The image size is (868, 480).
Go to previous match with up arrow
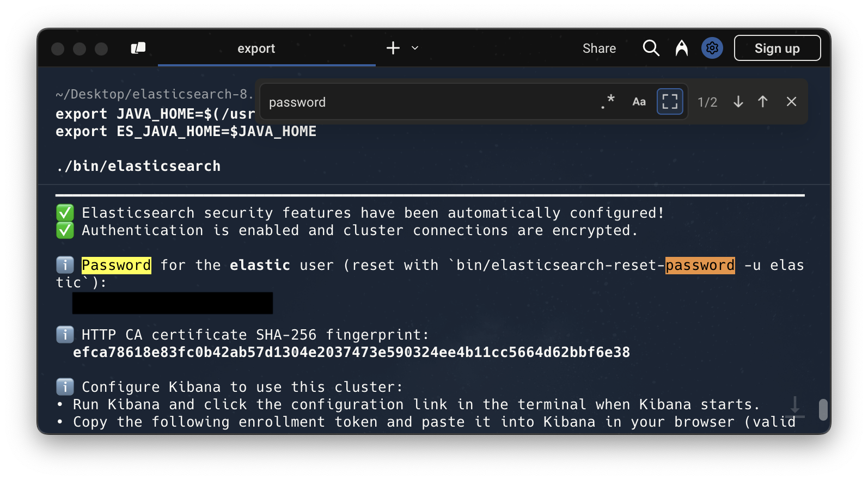point(762,102)
